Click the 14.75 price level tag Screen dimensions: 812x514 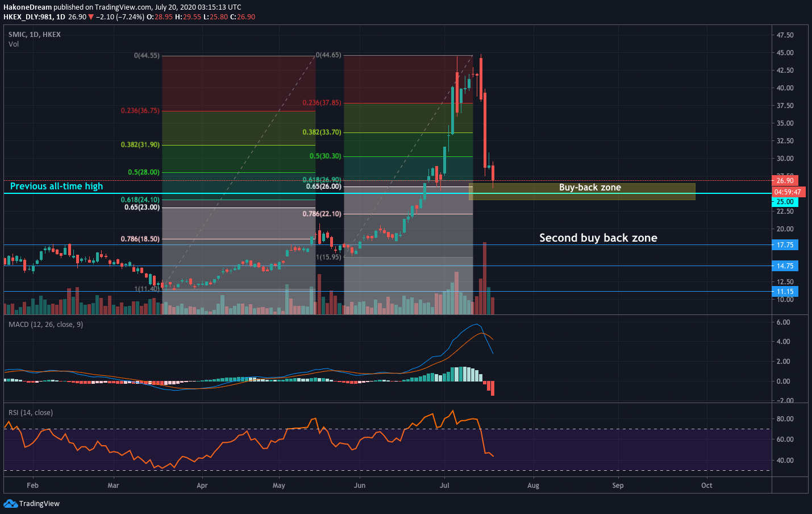point(785,266)
